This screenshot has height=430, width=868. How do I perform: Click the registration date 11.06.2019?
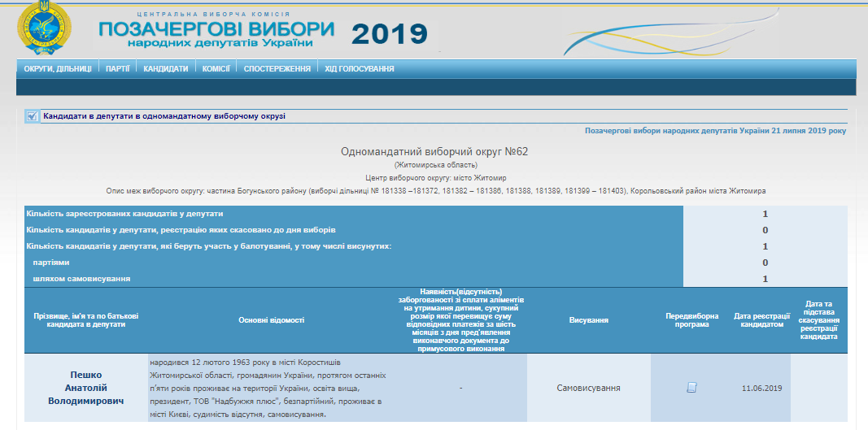pyautogui.click(x=761, y=389)
